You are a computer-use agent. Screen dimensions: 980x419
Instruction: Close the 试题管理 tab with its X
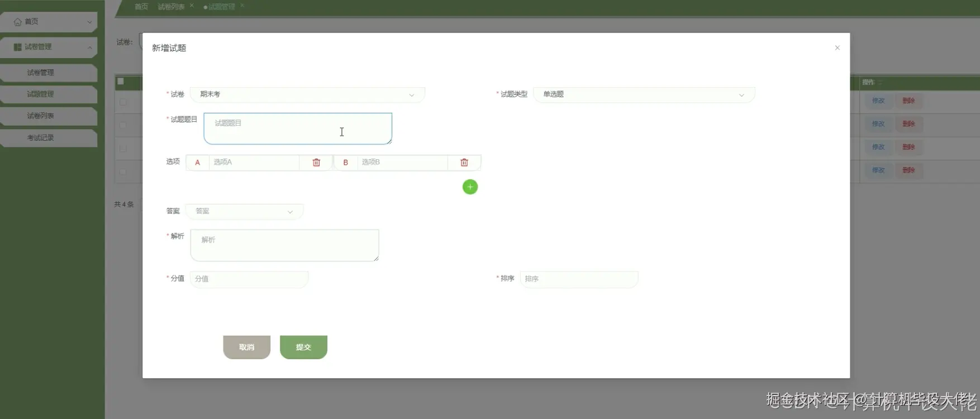click(242, 6)
